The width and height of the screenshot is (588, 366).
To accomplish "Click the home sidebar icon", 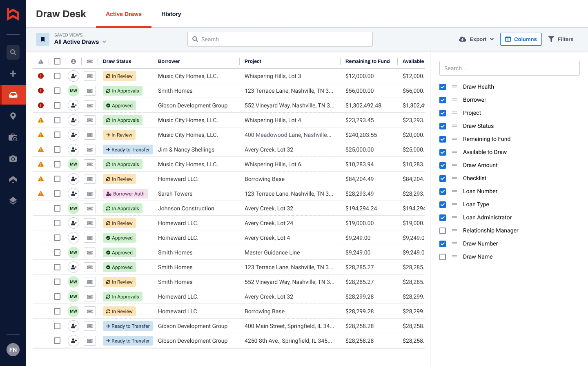I will [x=13, y=179].
